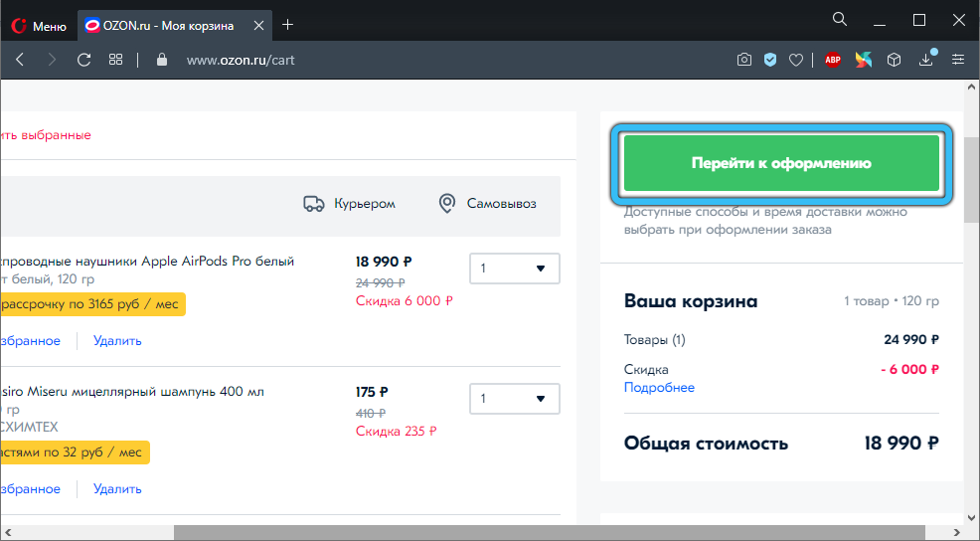The height and width of the screenshot is (541, 980).
Task: Open the Easy Setup sliders icon
Action: coord(957,60)
